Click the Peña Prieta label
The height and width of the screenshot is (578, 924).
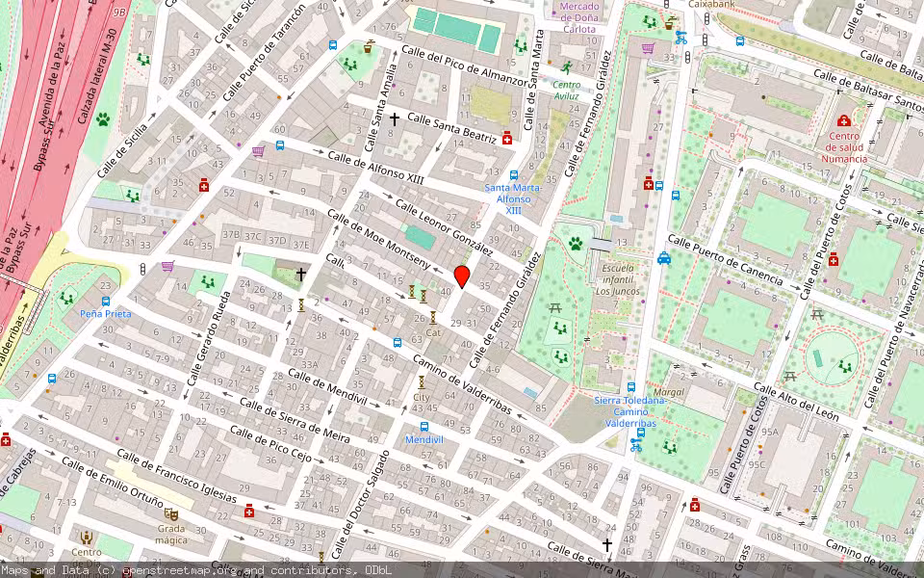(106, 313)
